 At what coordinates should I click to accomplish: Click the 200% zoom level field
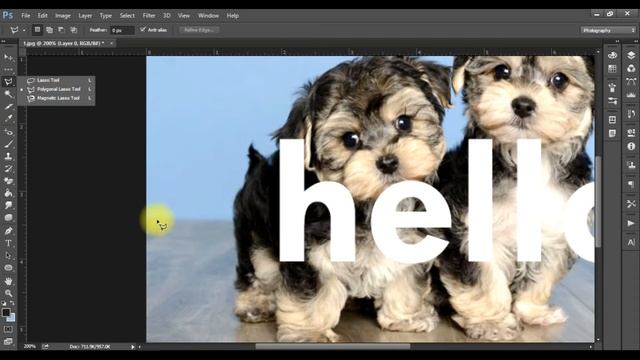pos(29,346)
